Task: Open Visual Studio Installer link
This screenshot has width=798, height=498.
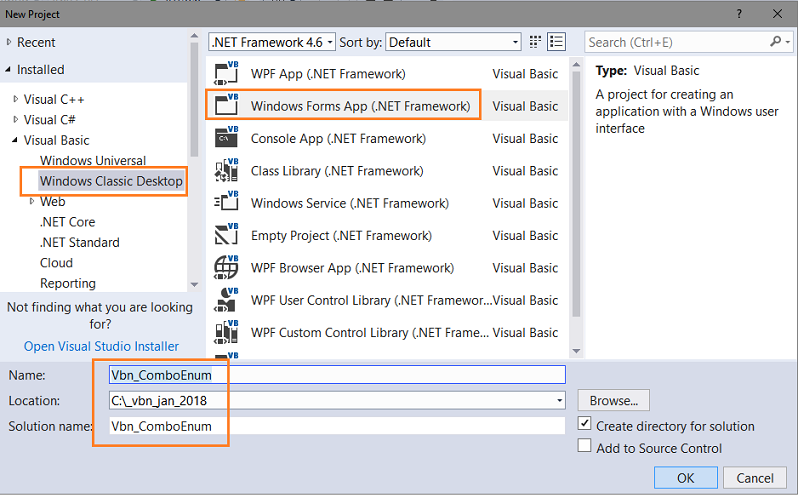Action: click(x=101, y=346)
